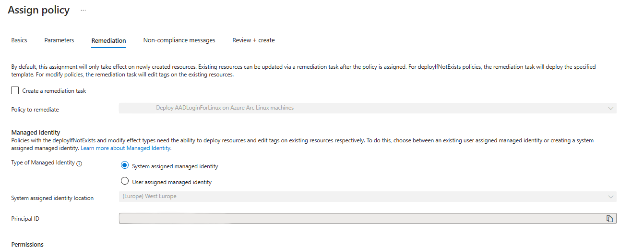Expand the Policy to remediate dropdown
This screenshot has height=250, width=644.
coord(367,108)
